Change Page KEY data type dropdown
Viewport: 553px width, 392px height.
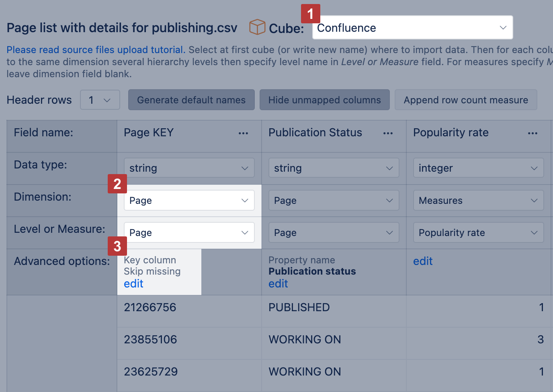pyautogui.click(x=189, y=168)
